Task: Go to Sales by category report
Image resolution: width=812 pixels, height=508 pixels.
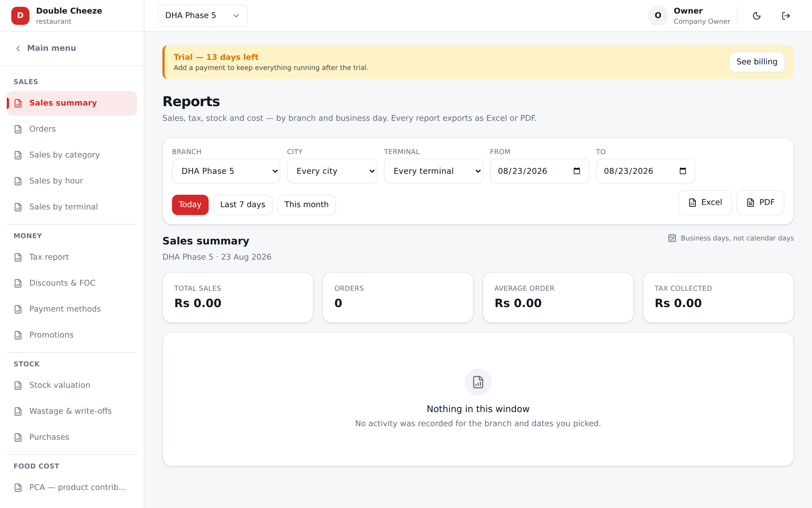Action: click(x=72, y=155)
